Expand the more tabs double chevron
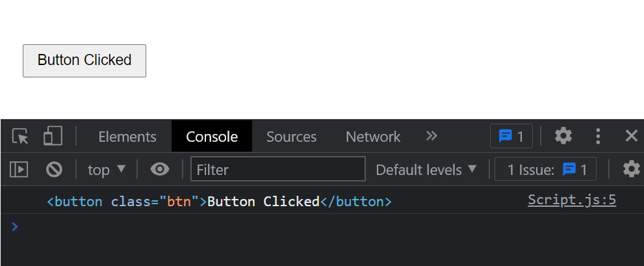This screenshot has width=644, height=266. coord(431,136)
